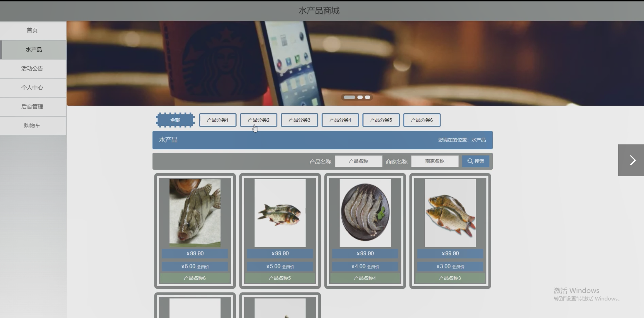The image size is (644, 318).
Task: Select the first carousel indicator dot
Action: [x=349, y=97]
